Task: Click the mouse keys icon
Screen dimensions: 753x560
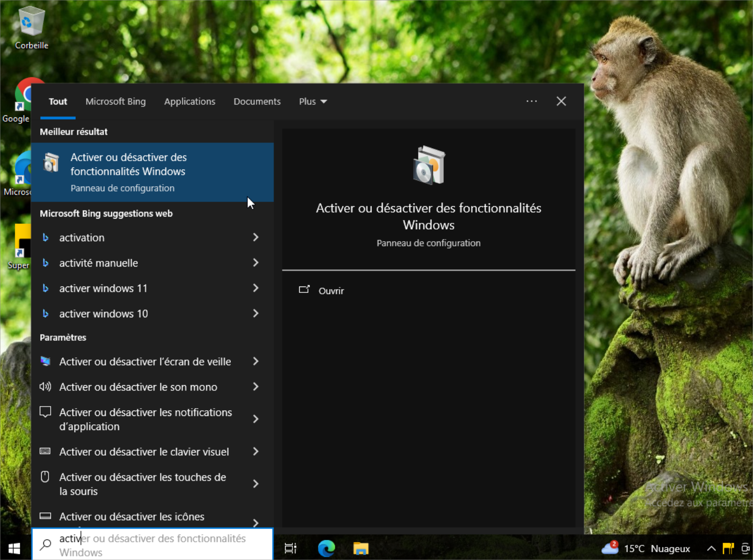Action: (45, 476)
